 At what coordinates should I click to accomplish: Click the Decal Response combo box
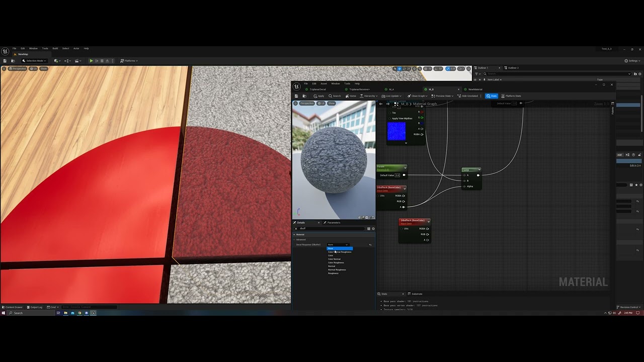click(x=338, y=244)
